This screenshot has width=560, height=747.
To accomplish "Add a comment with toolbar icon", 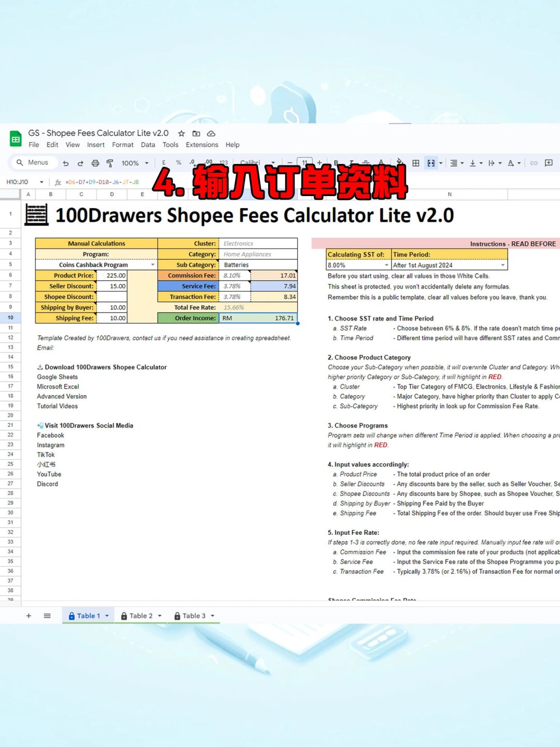I will [x=549, y=163].
